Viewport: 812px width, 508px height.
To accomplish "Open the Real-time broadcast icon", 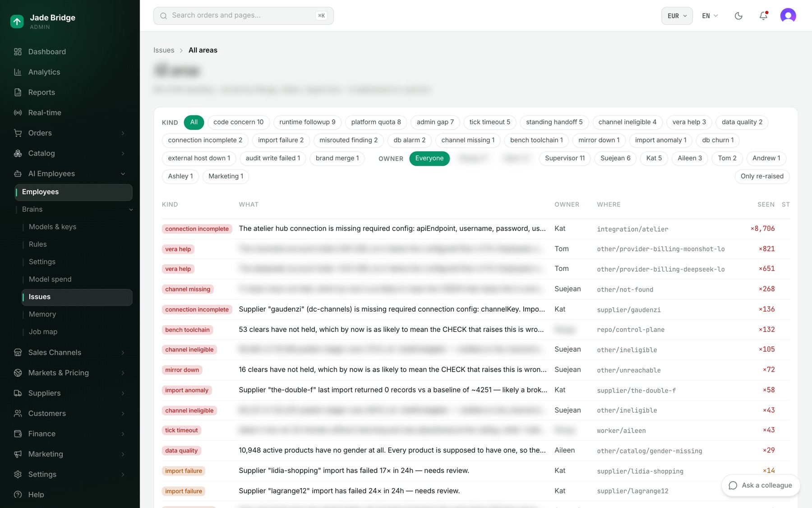I will 18,113.
